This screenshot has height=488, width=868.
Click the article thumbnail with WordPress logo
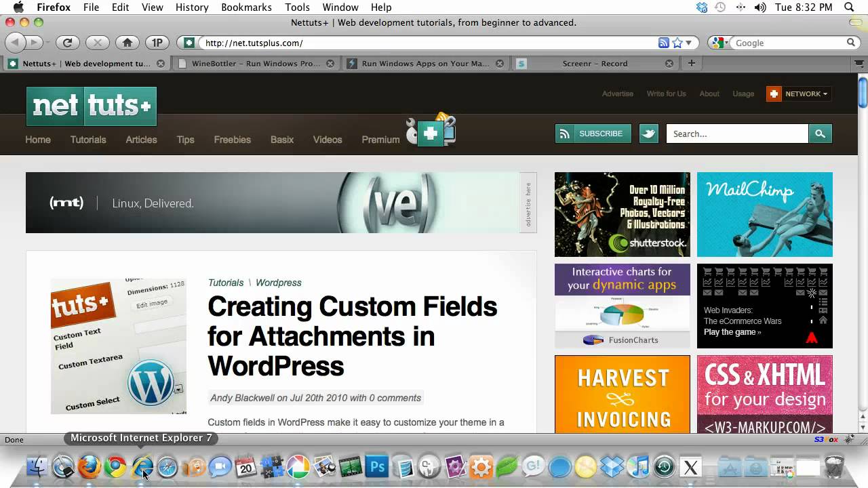coord(119,346)
